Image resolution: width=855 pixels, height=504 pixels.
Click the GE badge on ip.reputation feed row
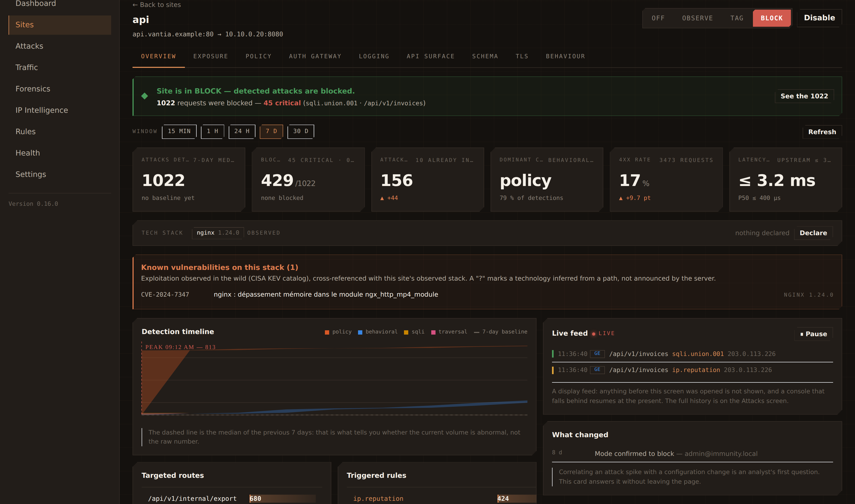pyautogui.click(x=597, y=370)
